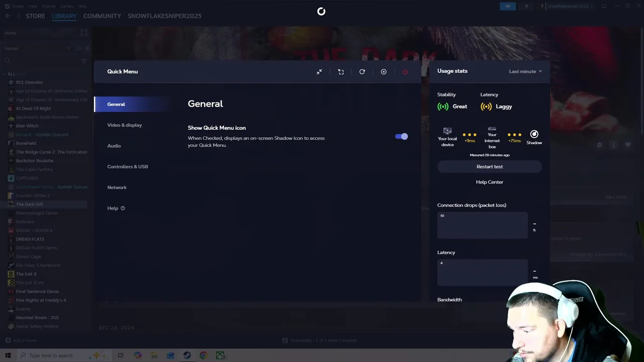The height and width of the screenshot is (362, 644).
Task: Click Add a Game in Steam
Action: [21, 340]
